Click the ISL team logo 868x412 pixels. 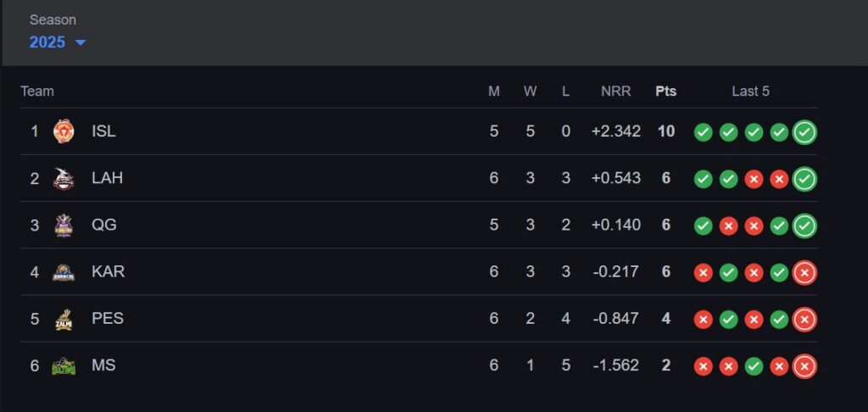coord(64,131)
